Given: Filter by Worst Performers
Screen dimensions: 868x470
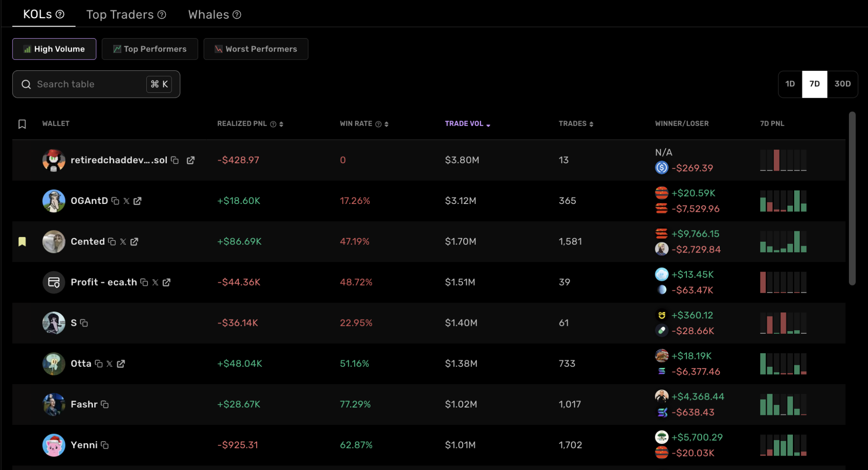Looking at the screenshot, I should pyautogui.click(x=256, y=49).
